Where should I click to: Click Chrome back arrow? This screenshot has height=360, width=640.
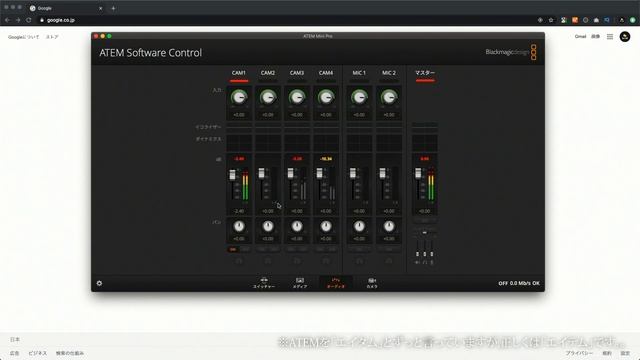pos(7,20)
